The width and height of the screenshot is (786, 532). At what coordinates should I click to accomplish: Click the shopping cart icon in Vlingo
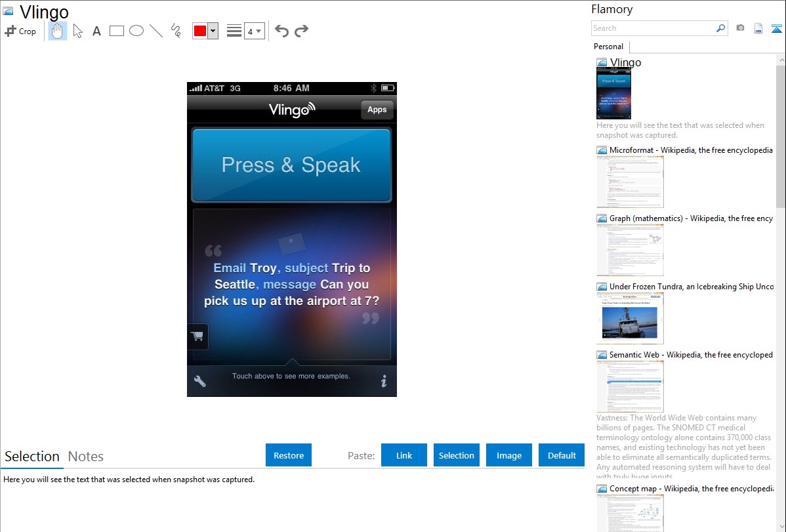tap(197, 336)
